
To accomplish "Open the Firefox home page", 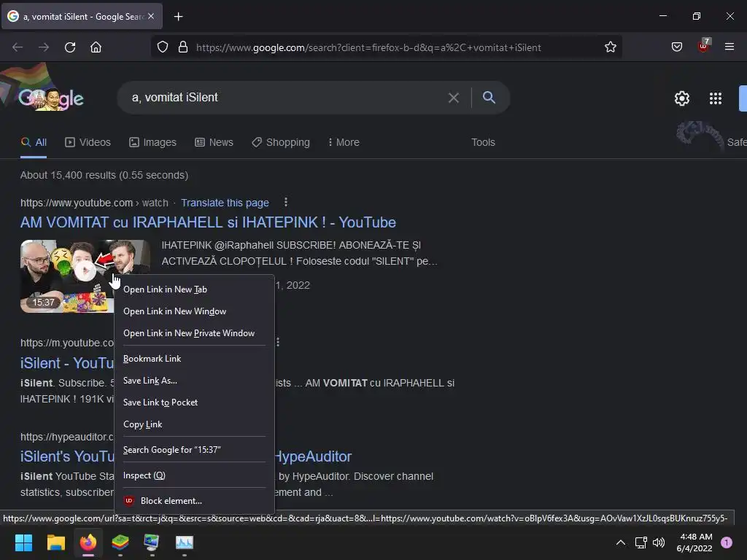I will 96,47.
